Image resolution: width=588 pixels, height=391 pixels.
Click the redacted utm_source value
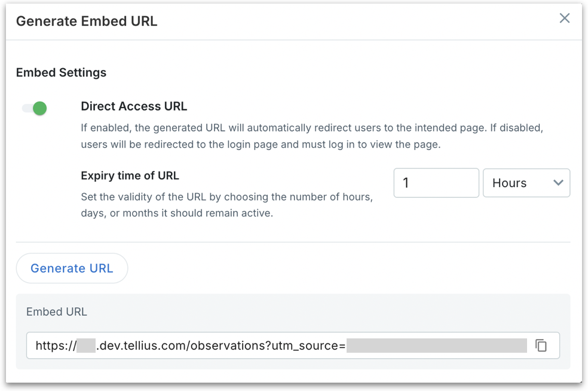436,346
